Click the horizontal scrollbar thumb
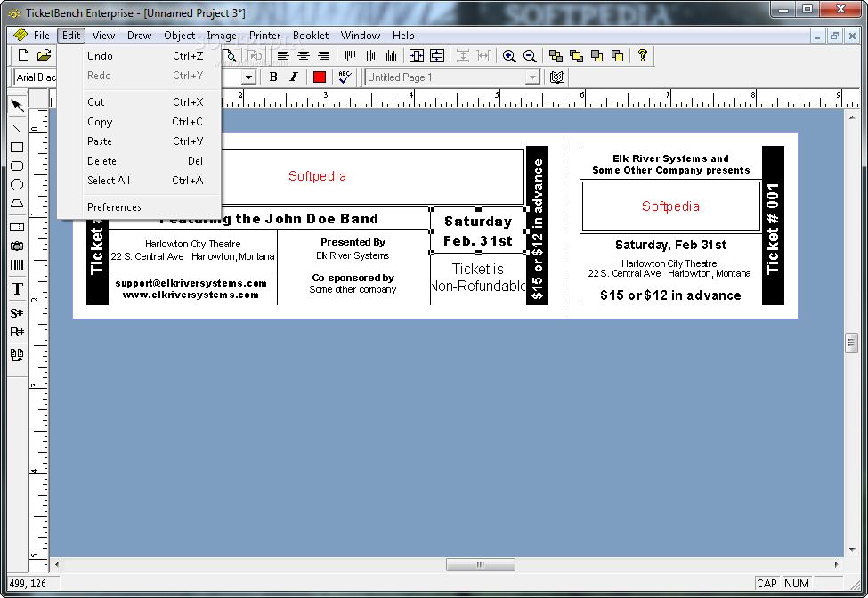This screenshot has height=598, width=868. [481, 564]
